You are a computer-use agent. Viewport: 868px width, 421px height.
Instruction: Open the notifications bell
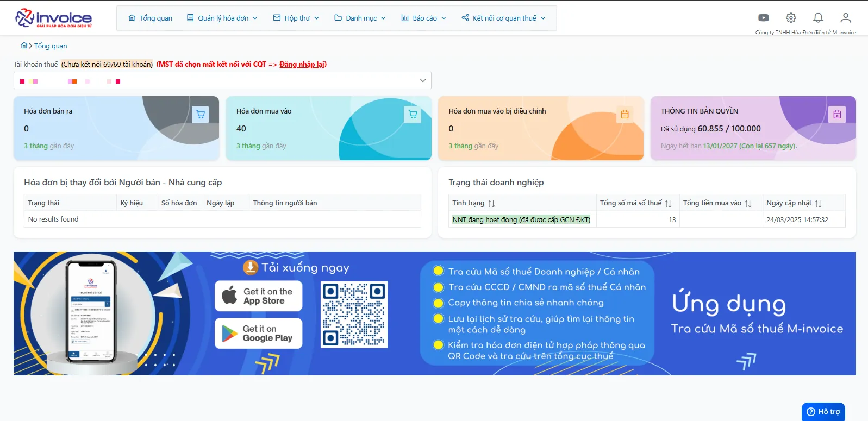click(x=819, y=18)
